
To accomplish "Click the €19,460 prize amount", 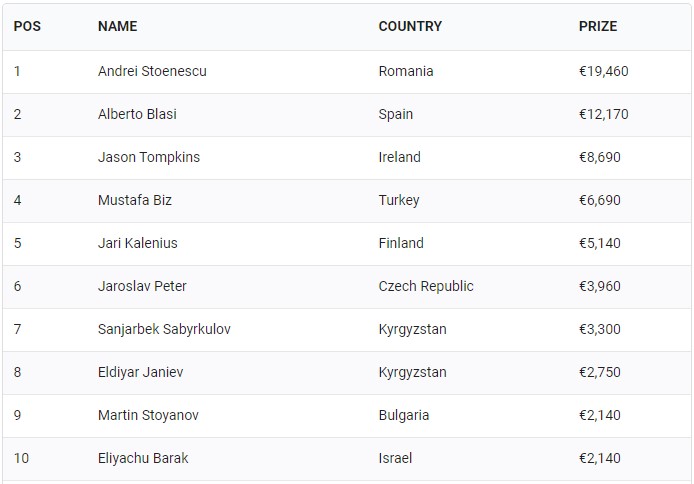I will pyautogui.click(x=604, y=72).
